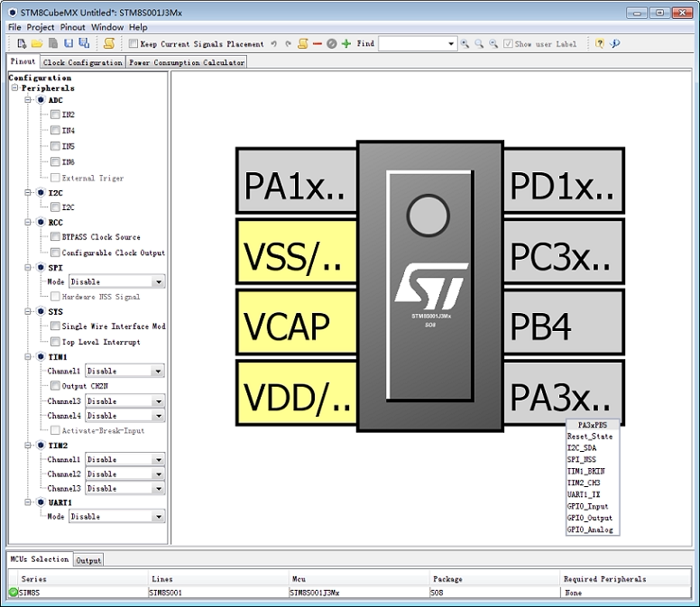Click the copy document icon after Open Project
Viewport: 700px width, 607px height.
[53, 43]
